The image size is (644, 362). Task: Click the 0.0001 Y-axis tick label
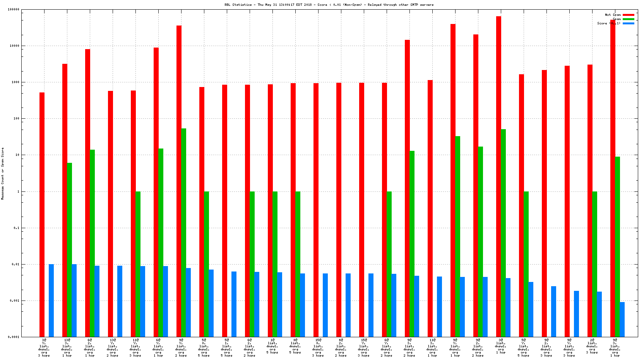(x=14, y=337)
